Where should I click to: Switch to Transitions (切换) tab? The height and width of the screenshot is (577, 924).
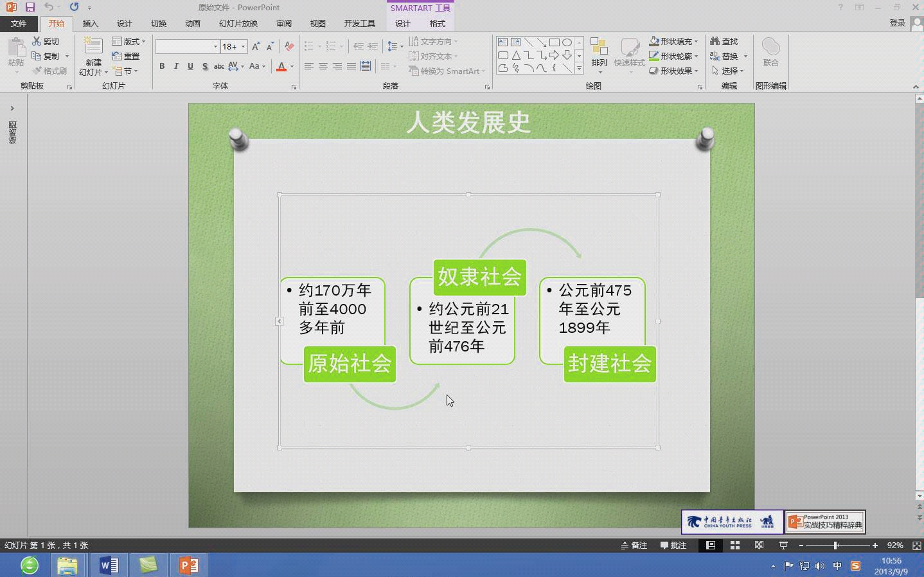pos(159,23)
